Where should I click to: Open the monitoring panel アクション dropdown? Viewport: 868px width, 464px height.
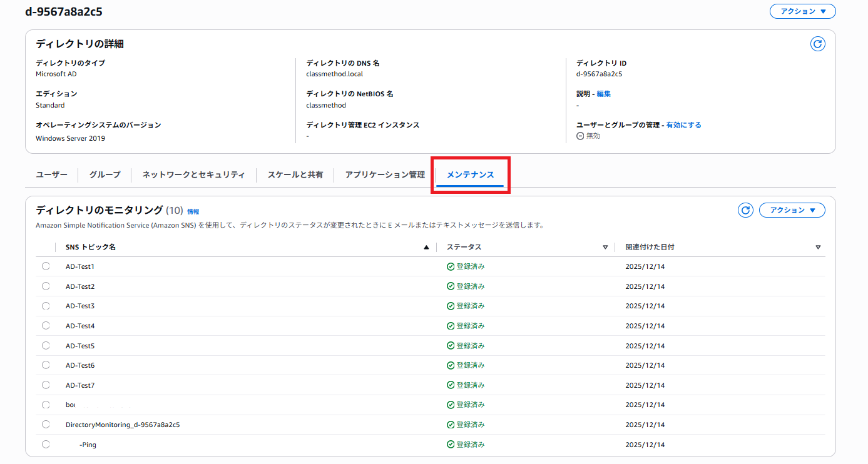(x=792, y=210)
